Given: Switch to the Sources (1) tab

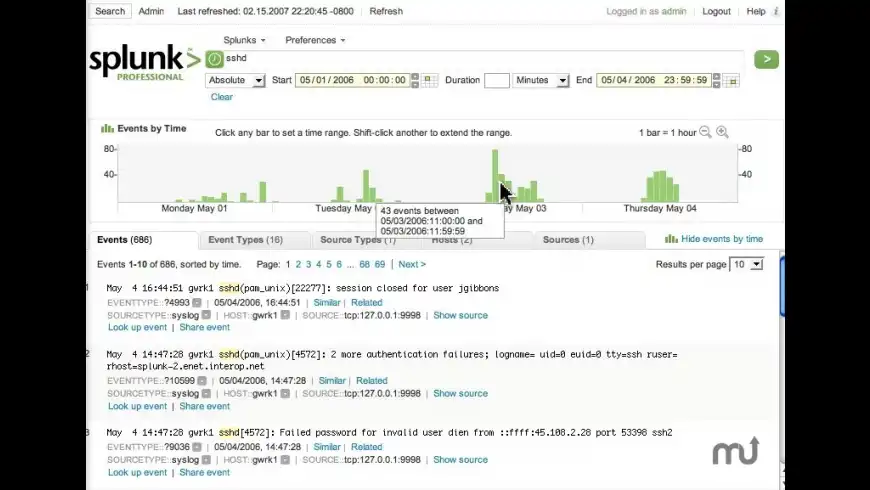Looking at the screenshot, I should point(568,240).
